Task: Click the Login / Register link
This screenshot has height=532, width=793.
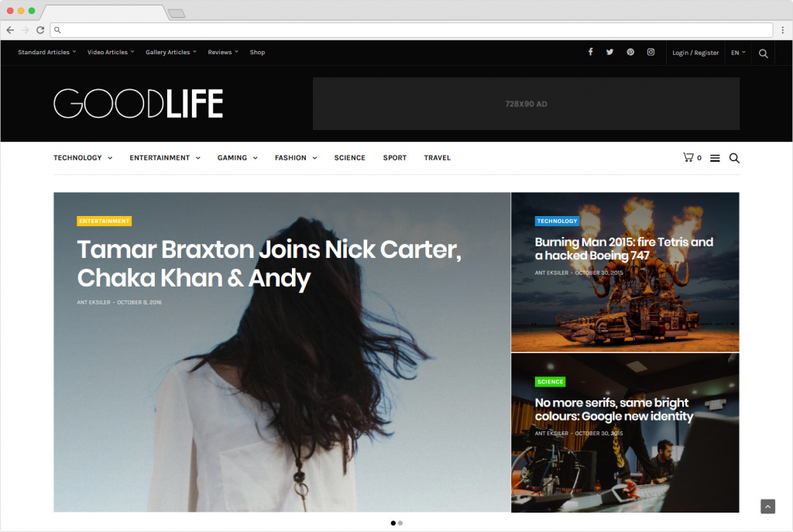Action: click(695, 53)
